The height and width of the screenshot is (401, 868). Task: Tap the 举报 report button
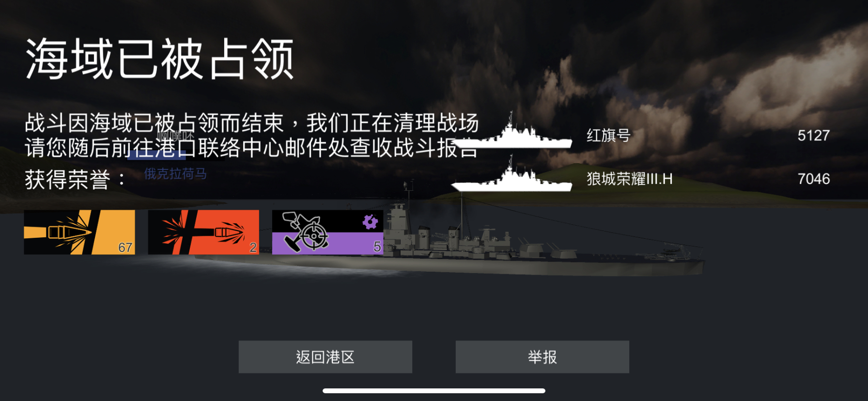(x=542, y=357)
